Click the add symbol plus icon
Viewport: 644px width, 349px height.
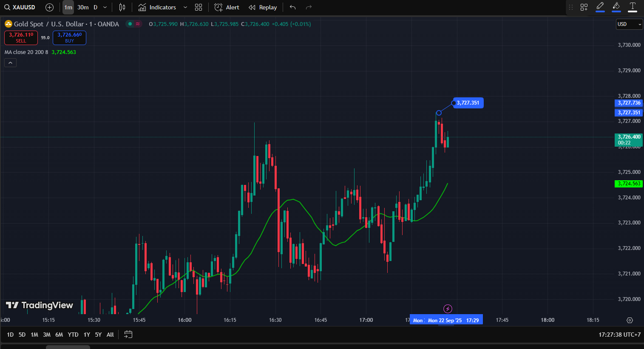49,7
